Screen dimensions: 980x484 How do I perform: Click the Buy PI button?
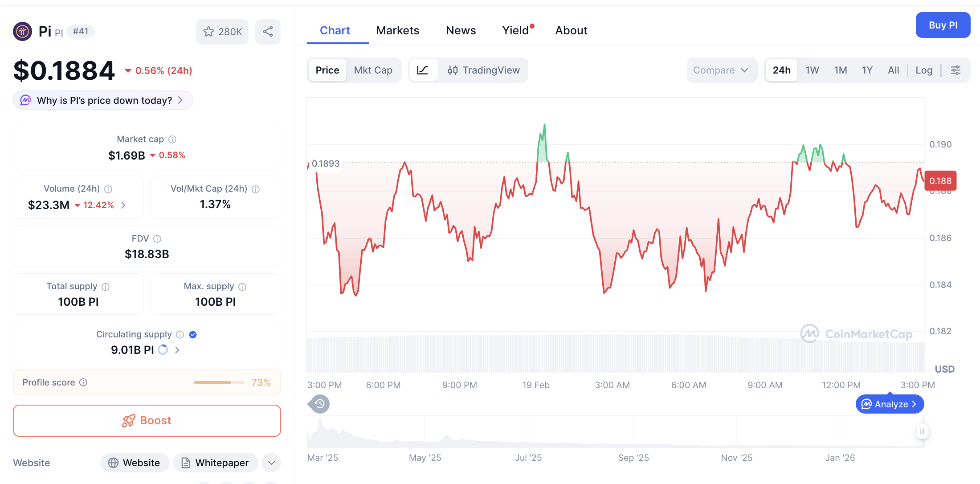coord(943,25)
